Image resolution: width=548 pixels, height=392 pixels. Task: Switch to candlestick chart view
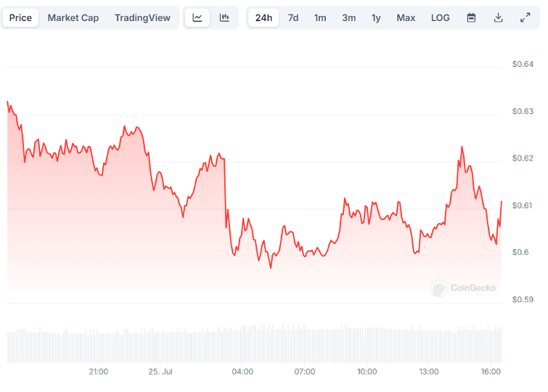coord(224,17)
